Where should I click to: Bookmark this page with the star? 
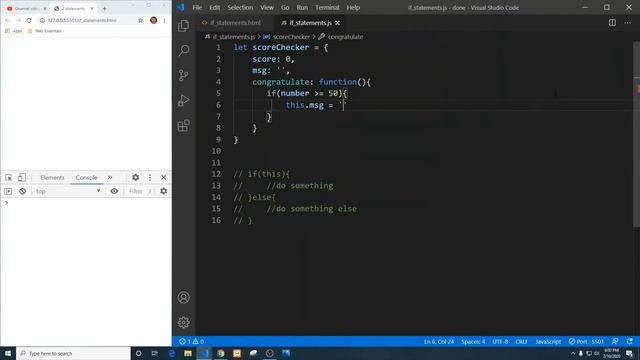click(x=140, y=20)
